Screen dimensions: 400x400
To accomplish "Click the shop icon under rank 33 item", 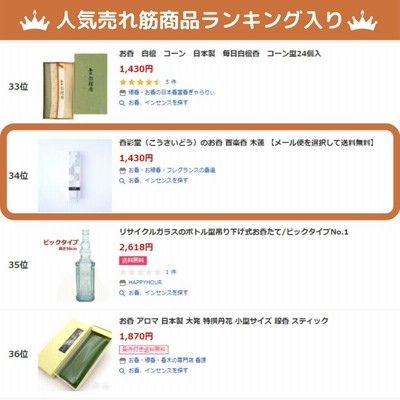I will point(122,93).
